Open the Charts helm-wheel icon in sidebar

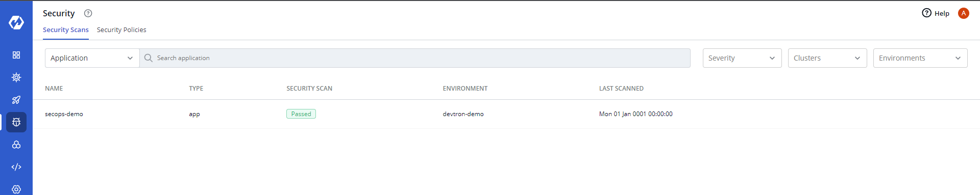pos(16,77)
